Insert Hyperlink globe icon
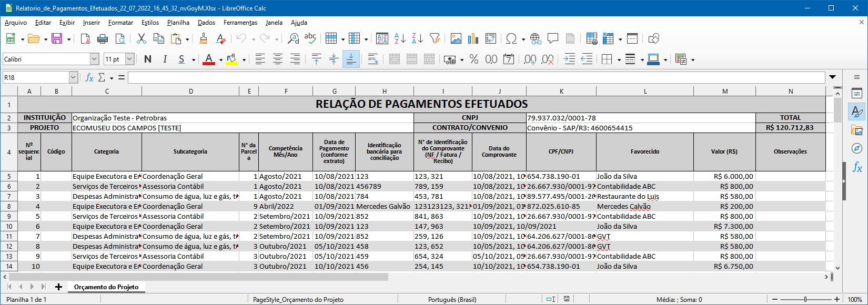868x305 pixels. pyautogui.click(x=536, y=38)
